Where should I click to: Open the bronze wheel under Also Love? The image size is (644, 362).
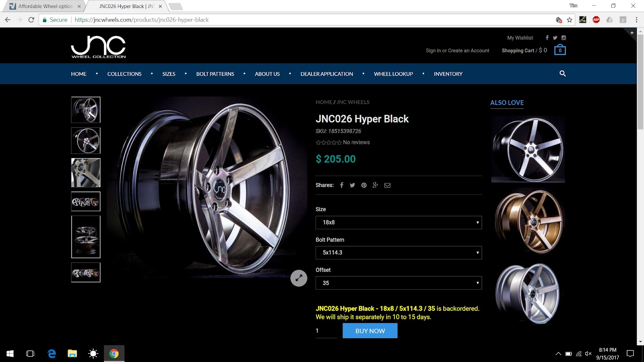(528, 222)
